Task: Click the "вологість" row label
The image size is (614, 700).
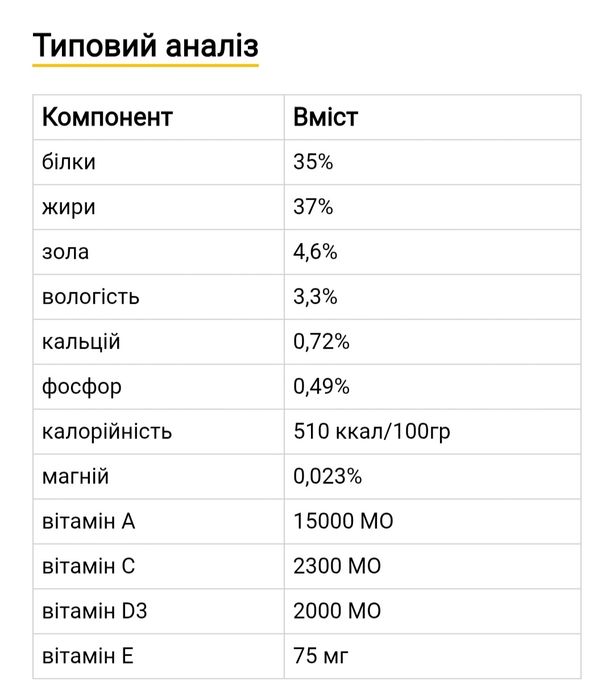Action: 91,297
